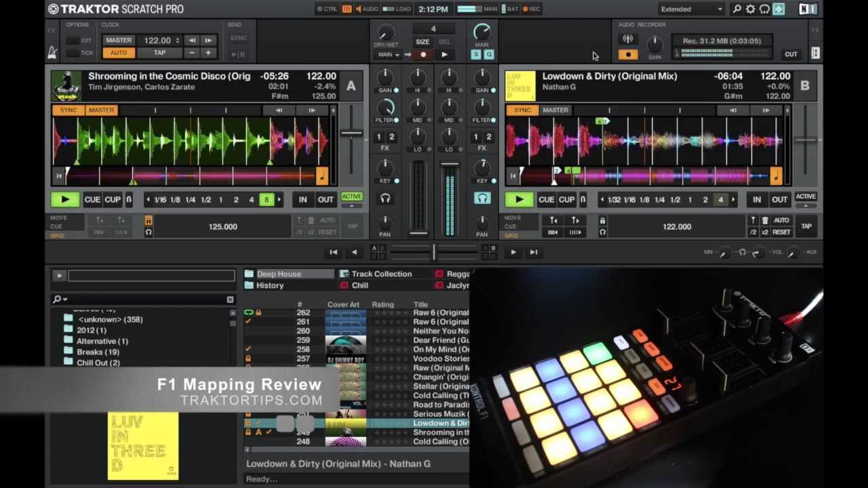Screen dimensions: 868x488
Task: Skip to start with Deck A waveform rewind icon
Action: tap(59, 176)
